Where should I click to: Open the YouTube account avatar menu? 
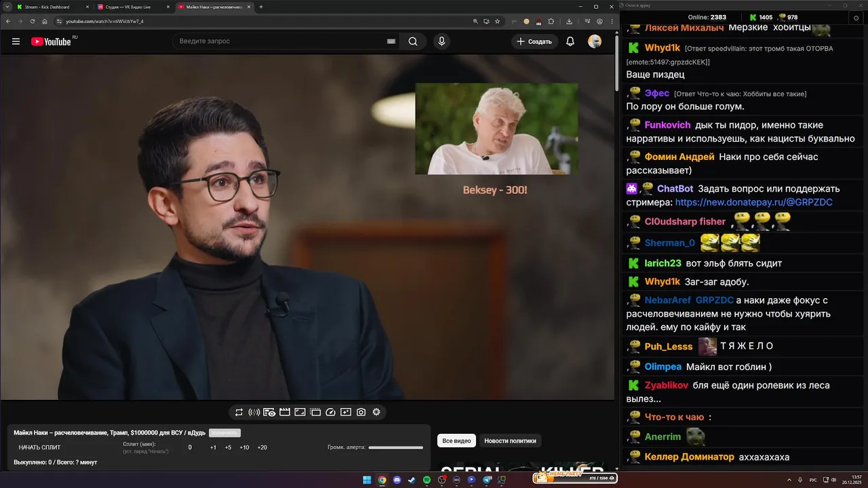595,41
